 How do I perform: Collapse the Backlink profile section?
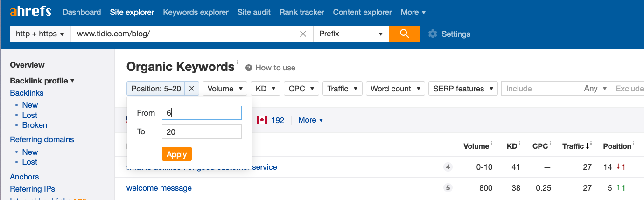42,81
